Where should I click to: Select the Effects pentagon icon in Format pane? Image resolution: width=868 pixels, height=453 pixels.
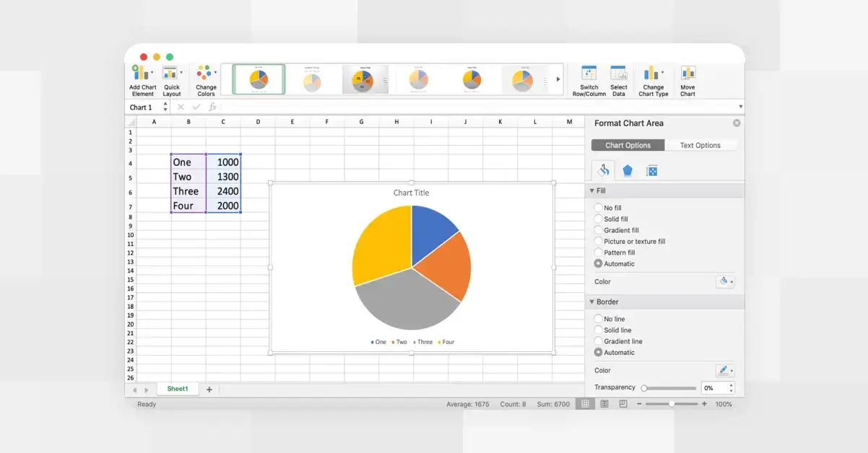[628, 170]
